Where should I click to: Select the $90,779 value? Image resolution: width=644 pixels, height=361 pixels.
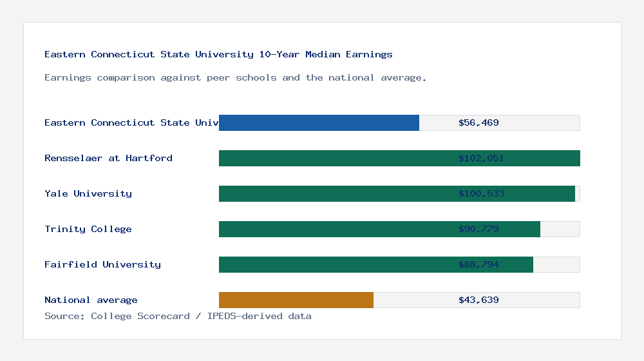click(x=478, y=229)
